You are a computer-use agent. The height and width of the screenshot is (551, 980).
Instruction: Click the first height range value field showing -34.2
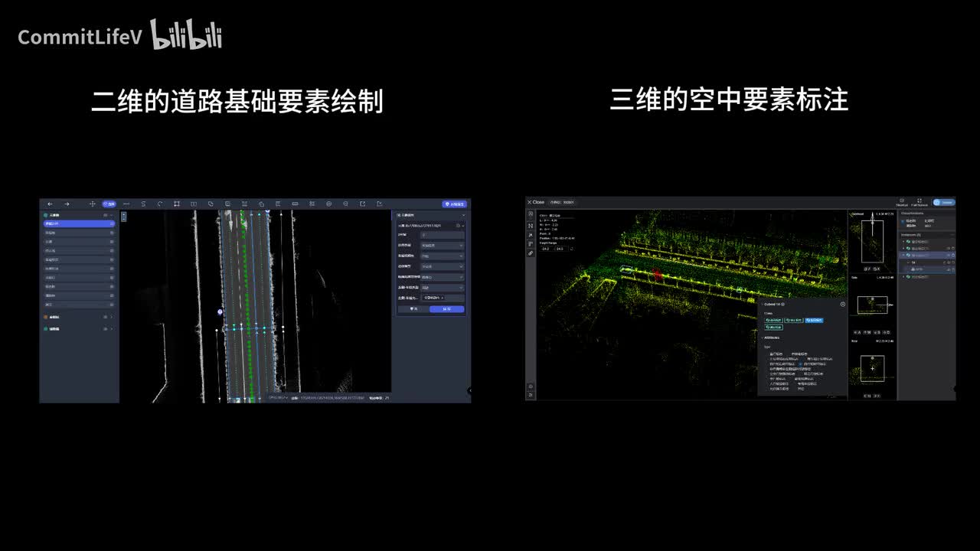[545, 249]
